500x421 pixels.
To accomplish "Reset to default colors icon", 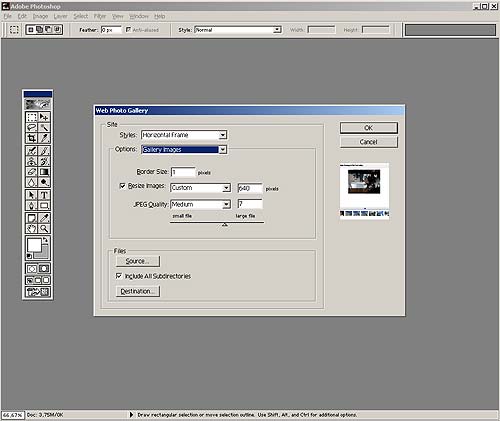I will [29, 256].
